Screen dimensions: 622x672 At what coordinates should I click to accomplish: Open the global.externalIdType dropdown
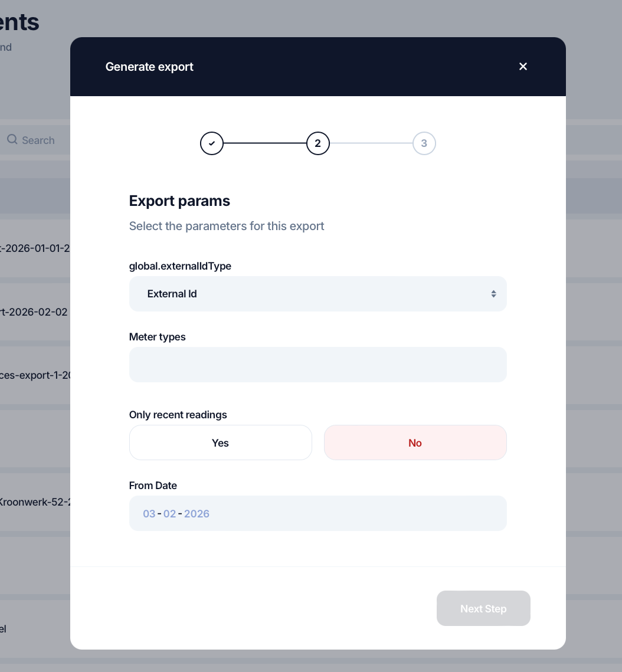click(317, 294)
